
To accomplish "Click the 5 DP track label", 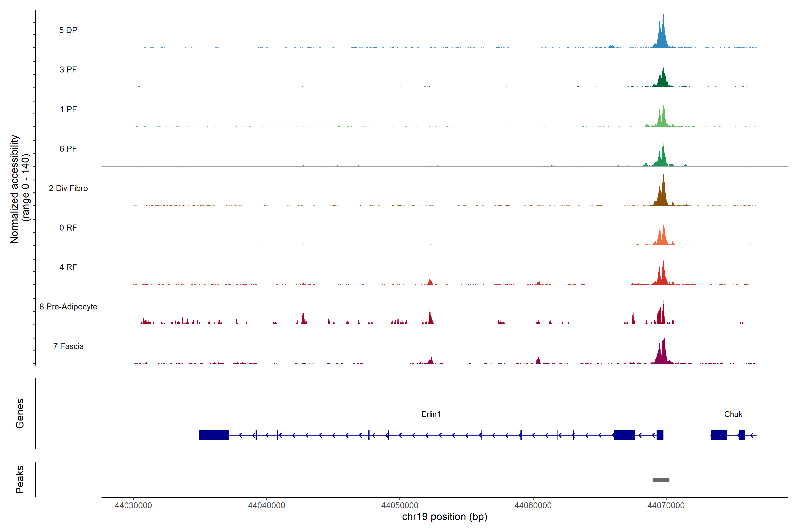I will pos(68,30).
